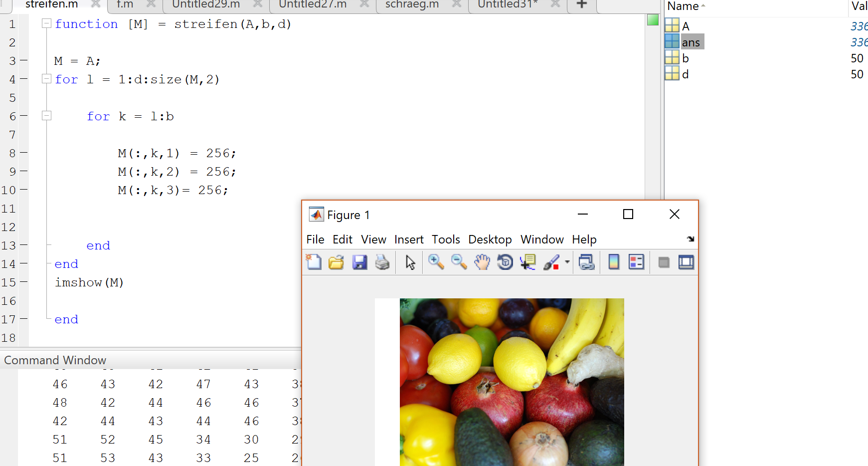Toggle Show Plot Tools and dock figure
868x466 pixels.
(x=686, y=262)
